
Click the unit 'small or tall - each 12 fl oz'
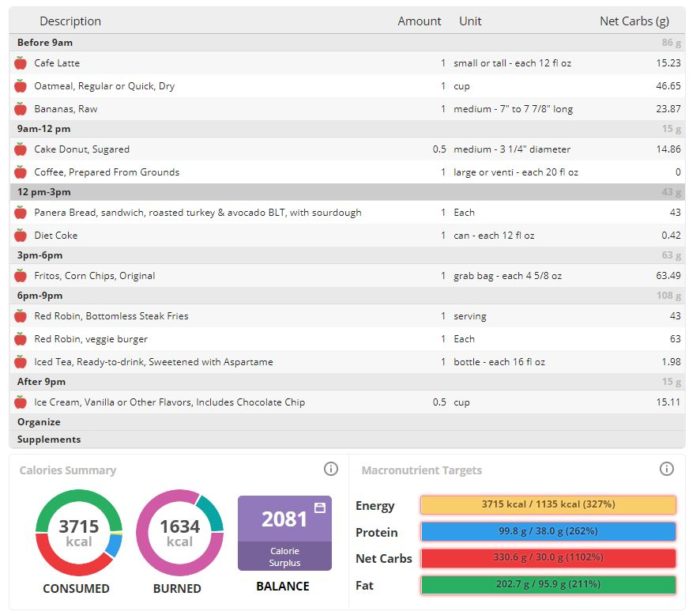click(512, 63)
